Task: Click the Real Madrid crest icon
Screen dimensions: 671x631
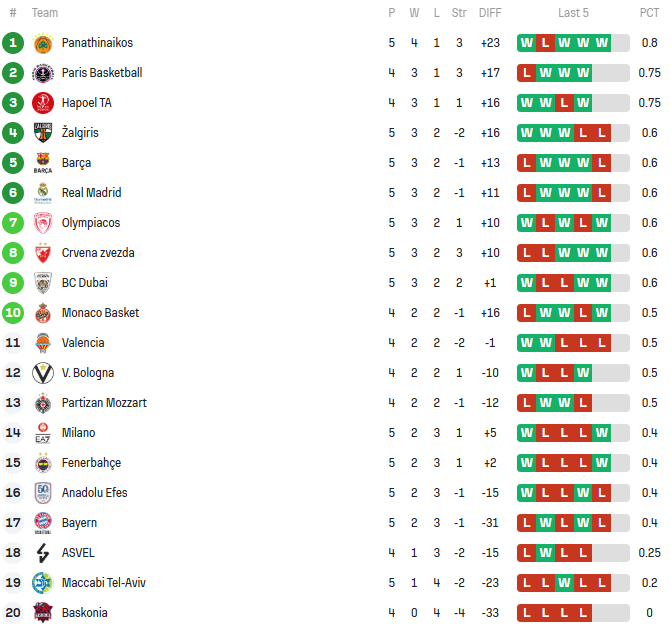Action: pos(42,193)
